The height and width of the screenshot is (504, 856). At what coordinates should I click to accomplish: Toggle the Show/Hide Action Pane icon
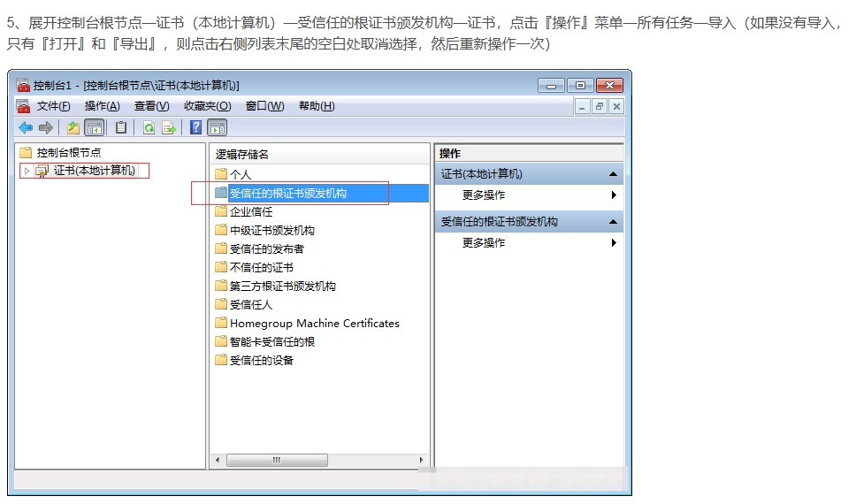coord(217,127)
